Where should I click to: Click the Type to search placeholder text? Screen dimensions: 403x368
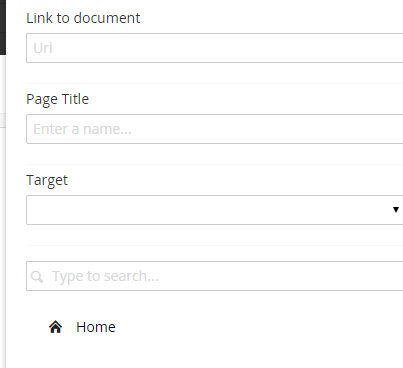click(x=105, y=276)
